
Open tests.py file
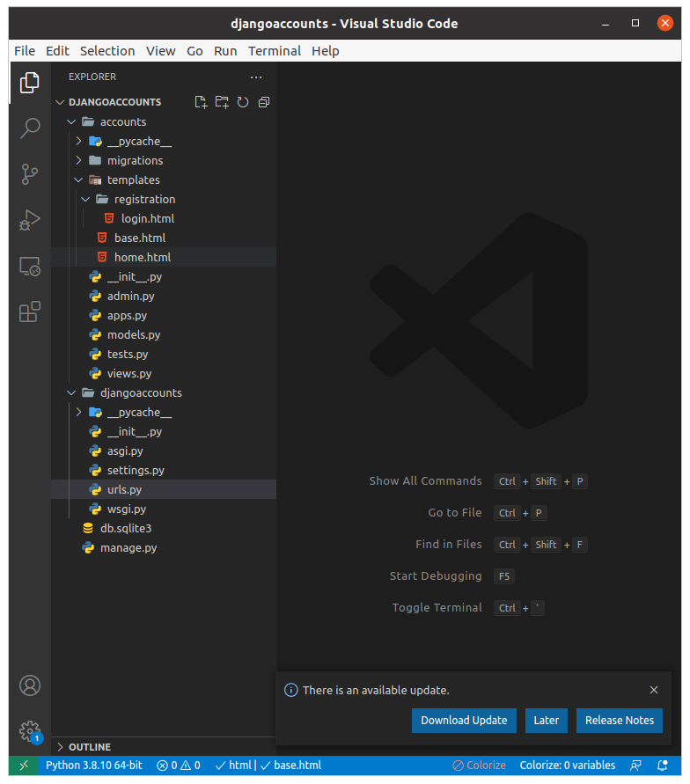tap(164, 354)
